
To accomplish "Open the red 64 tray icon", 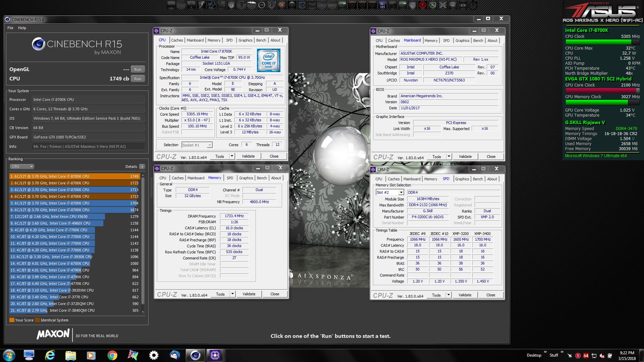I will 586,356.
